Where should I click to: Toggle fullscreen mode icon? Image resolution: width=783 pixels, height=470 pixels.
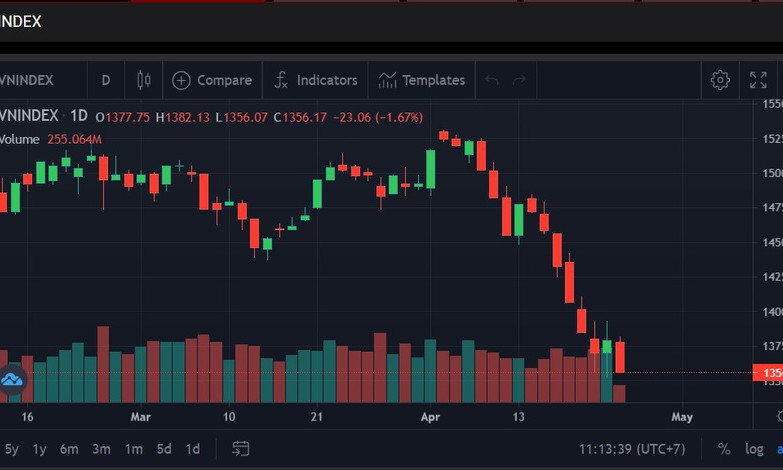tap(758, 80)
